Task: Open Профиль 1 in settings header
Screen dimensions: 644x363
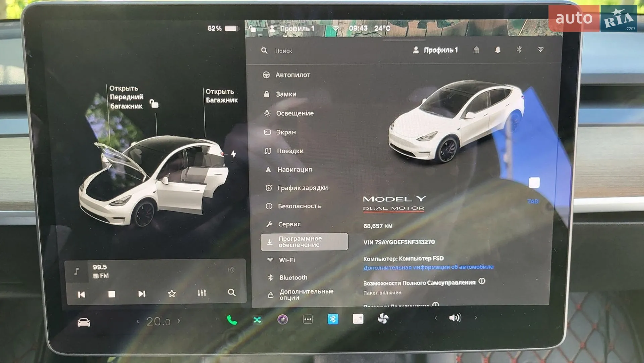Action: pos(435,50)
